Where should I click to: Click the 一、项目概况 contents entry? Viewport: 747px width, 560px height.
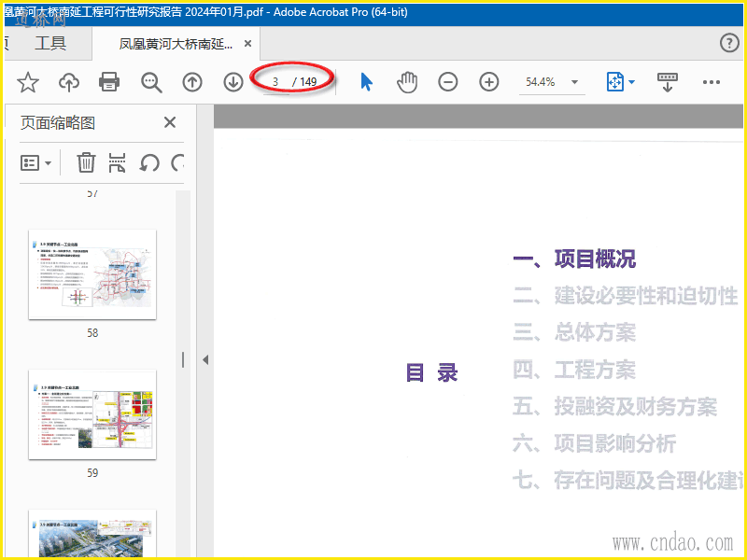(574, 259)
